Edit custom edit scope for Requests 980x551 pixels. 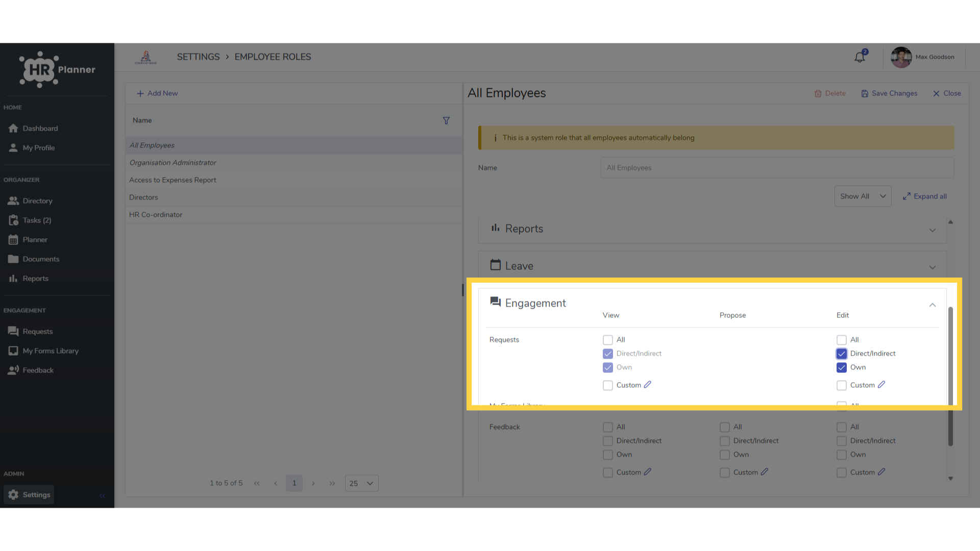[x=881, y=385]
